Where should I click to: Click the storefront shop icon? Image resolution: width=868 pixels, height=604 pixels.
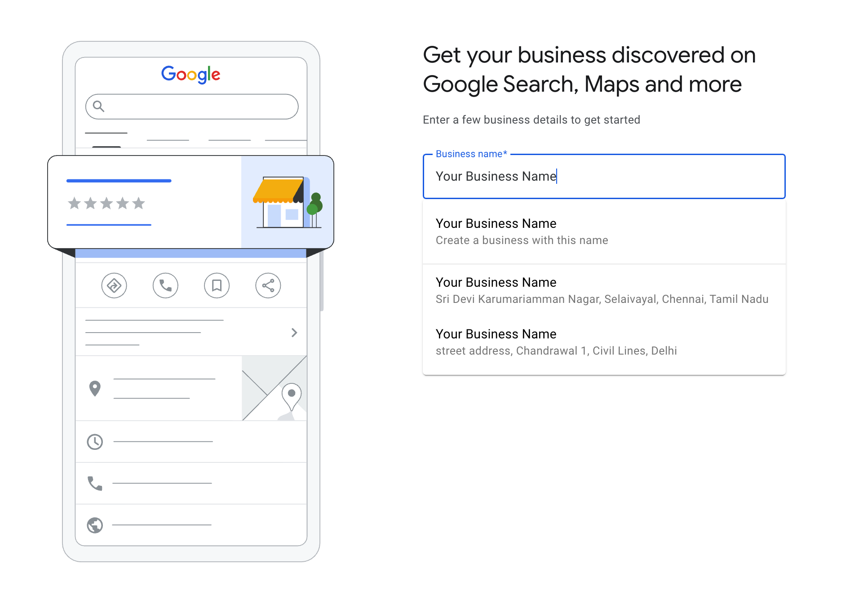(x=288, y=202)
